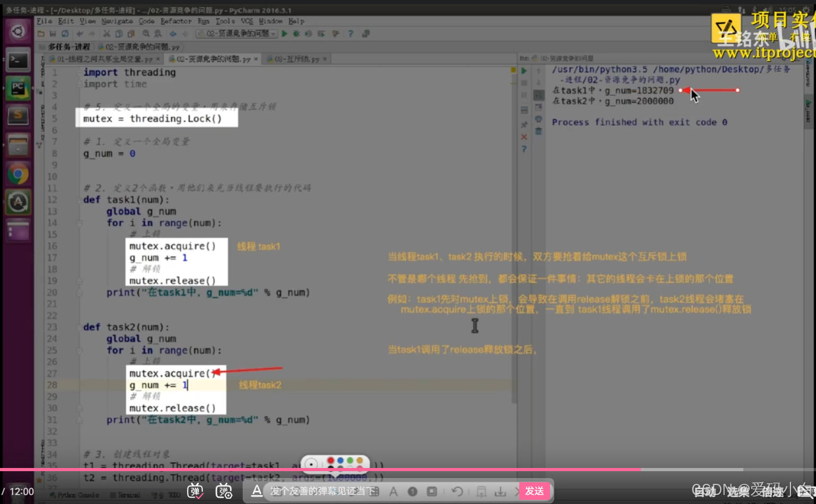Screen dimensions: 816x504
Task: Toggle soft-wrap in Run console
Action: click(538, 95)
